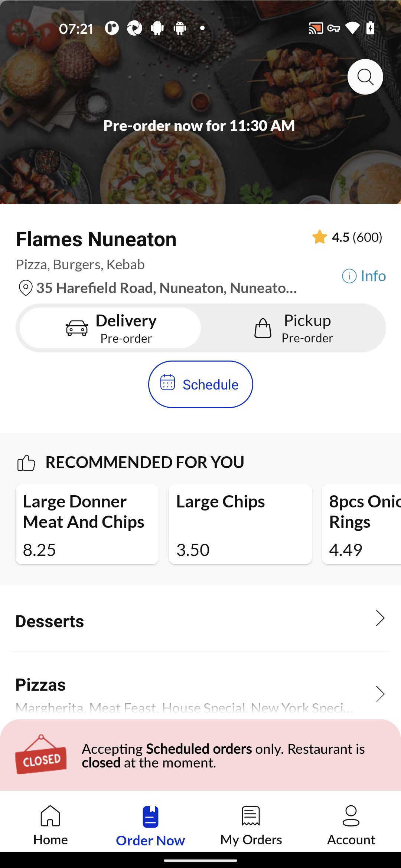
Task: Choose the Large Chips item card
Action: tap(240, 524)
